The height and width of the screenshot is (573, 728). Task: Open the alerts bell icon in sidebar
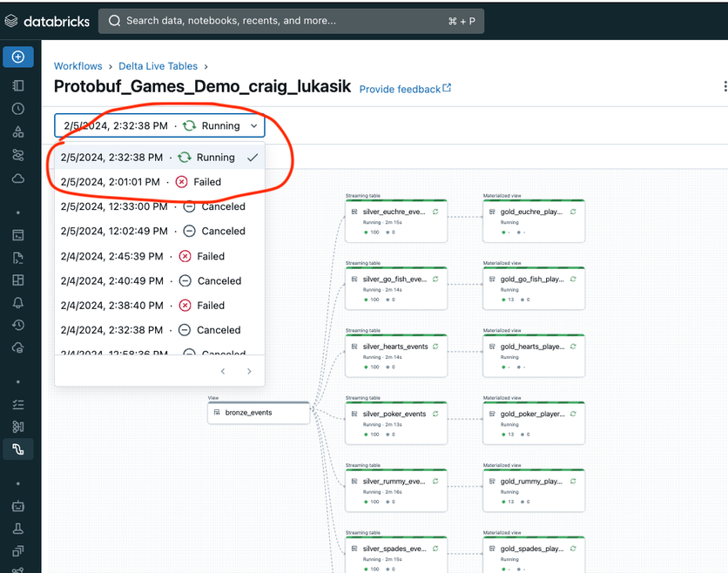coord(18,303)
